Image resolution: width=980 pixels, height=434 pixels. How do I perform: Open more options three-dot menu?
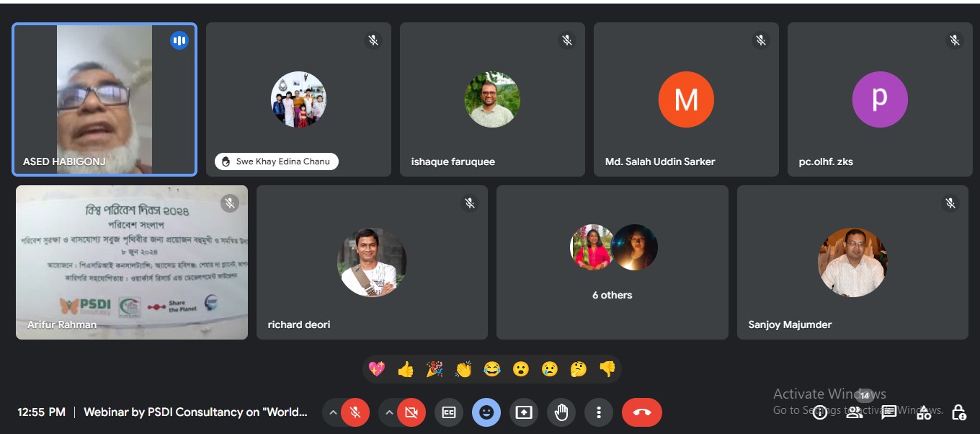click(x=598, y=412)
